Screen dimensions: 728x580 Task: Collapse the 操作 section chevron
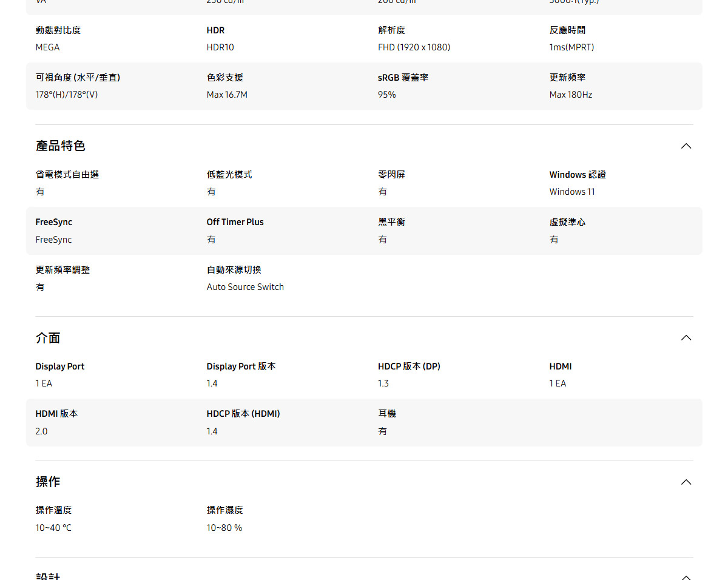(686, 482)
